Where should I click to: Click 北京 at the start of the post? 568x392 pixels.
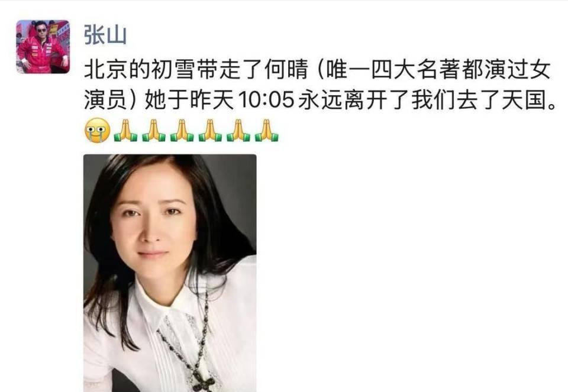106,70
